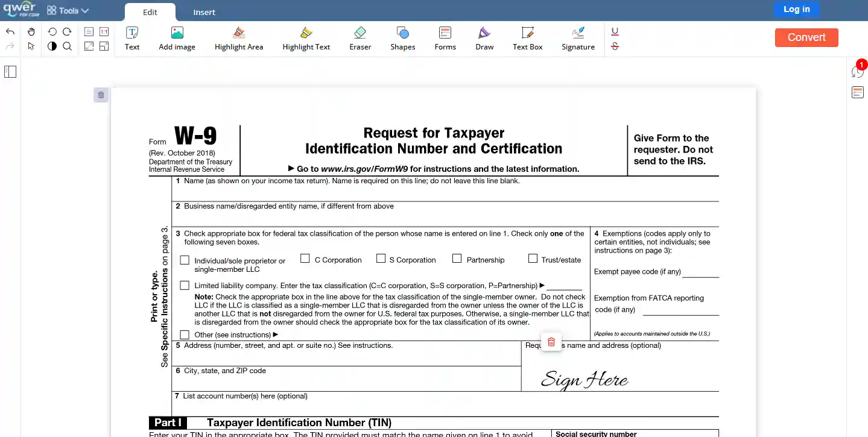Click the Log in button

(x=797, y=9)
